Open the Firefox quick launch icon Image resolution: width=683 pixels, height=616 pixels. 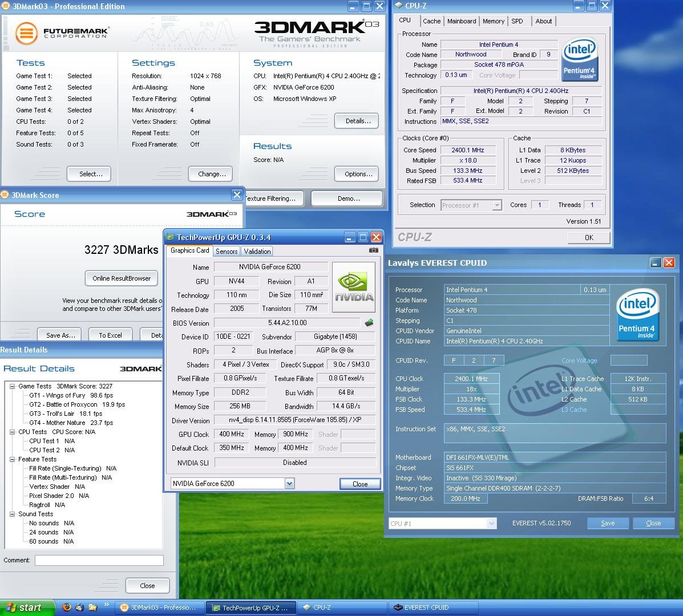pyautogui.click(x=67, y=607)
